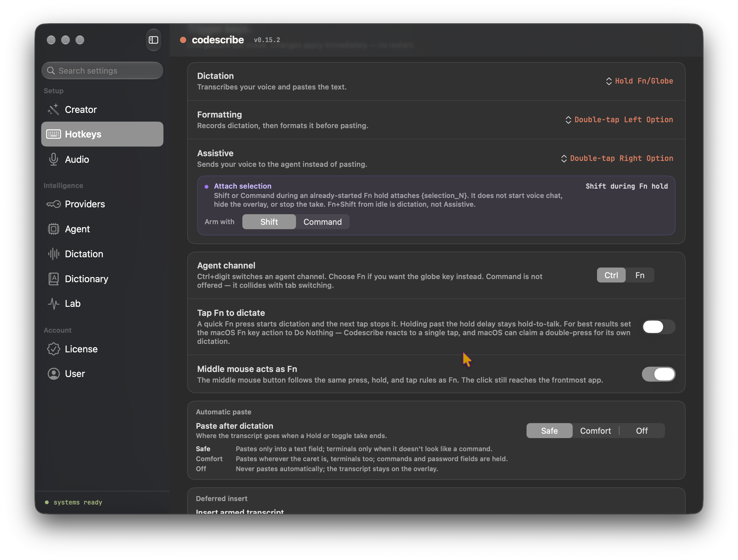The image size is (738, 560).
Task: Open Assistive hotkey dropdown Double-tap Right Option
Action: 617,158
